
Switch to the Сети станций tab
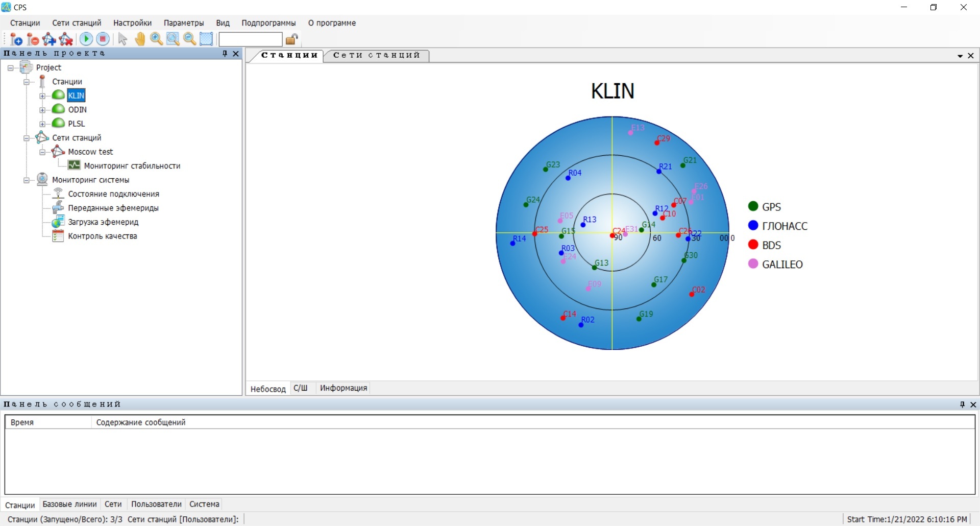tap(376, 55)
